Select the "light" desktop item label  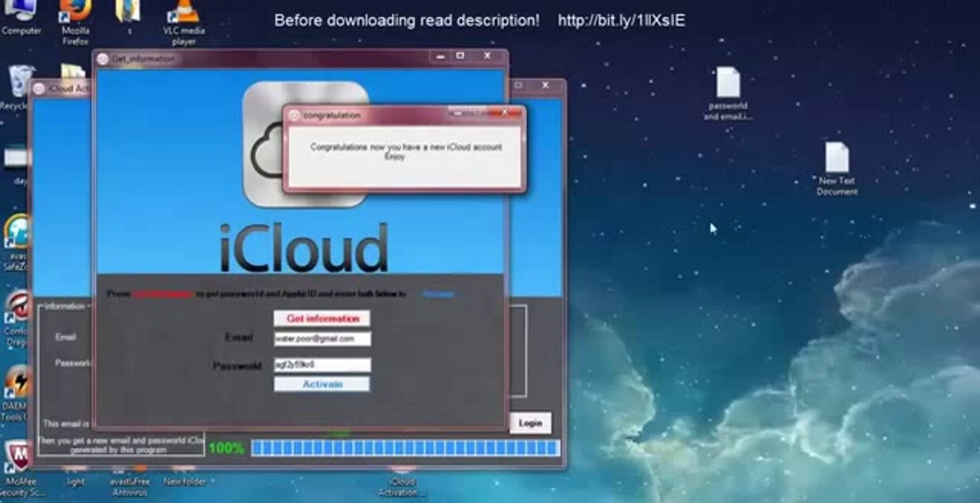point(75,481)
